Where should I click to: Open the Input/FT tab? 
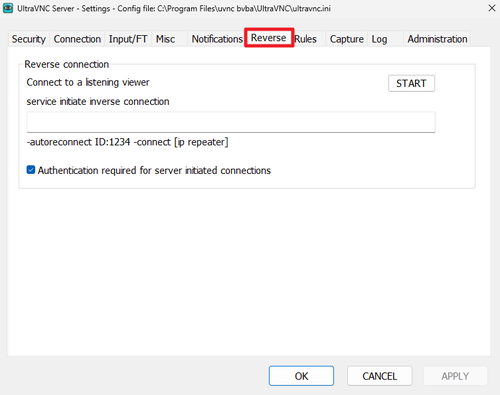coord(128,39)
